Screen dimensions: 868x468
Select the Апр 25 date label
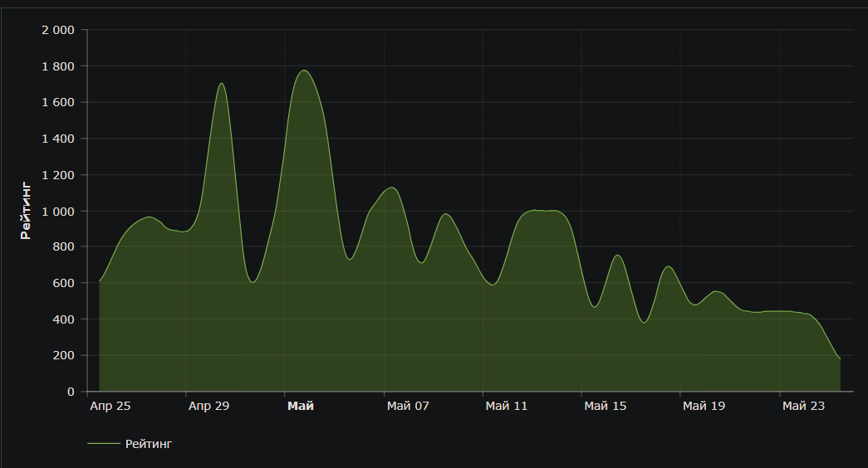point(110,406)
